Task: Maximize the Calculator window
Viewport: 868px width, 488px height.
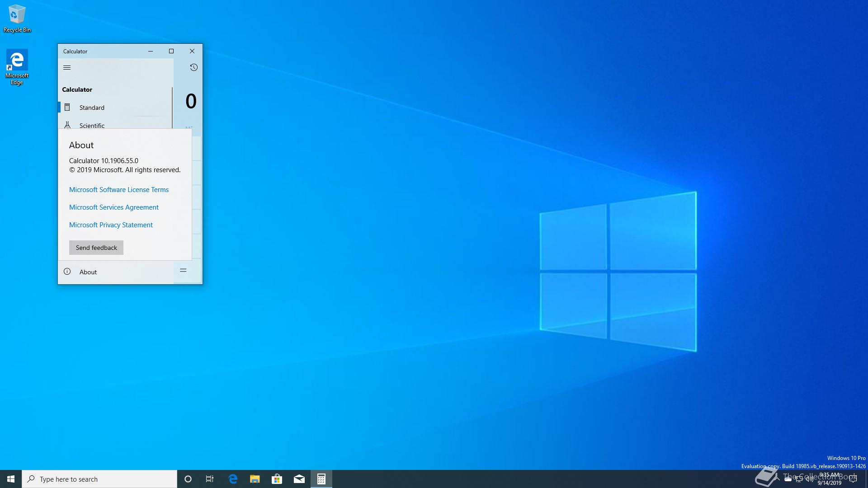Action: click(171, 51)
